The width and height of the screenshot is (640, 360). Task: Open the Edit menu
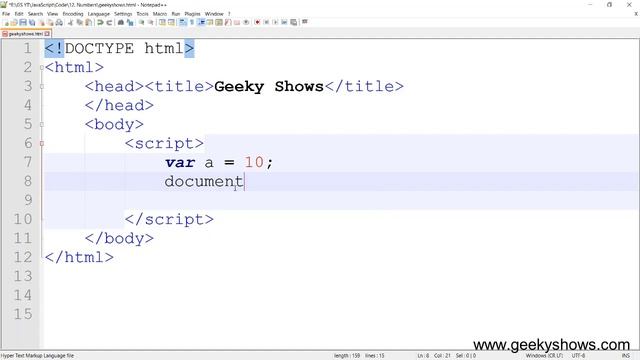point(19,14)
